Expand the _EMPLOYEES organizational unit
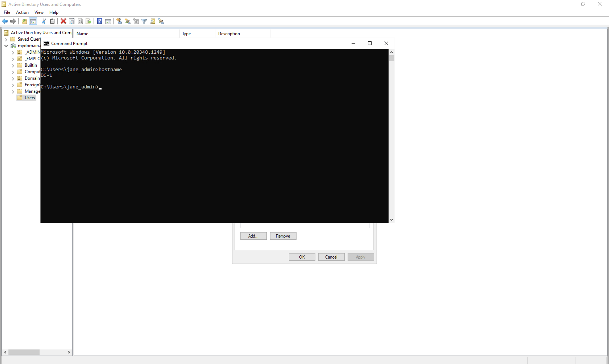 click(x=13, y=59)
